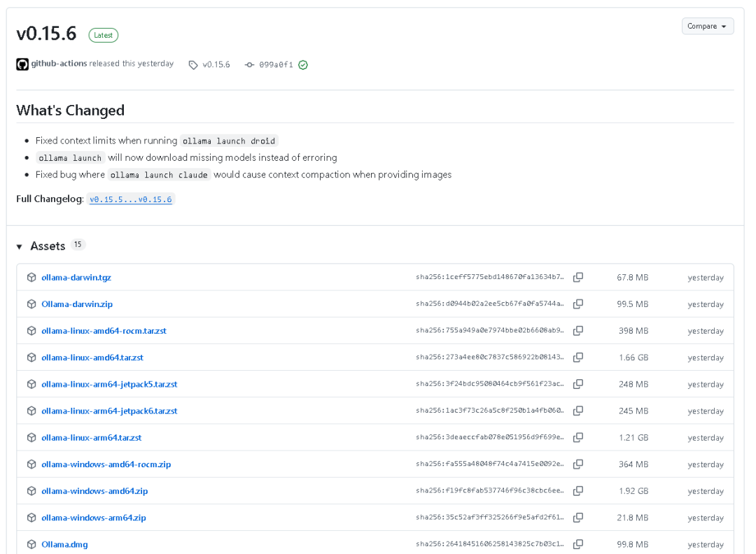Image resolution: width=756 pixels, height=554 pixels.
Task: Select the 1.92 GB file size
Action: click(x=633, y=491)
